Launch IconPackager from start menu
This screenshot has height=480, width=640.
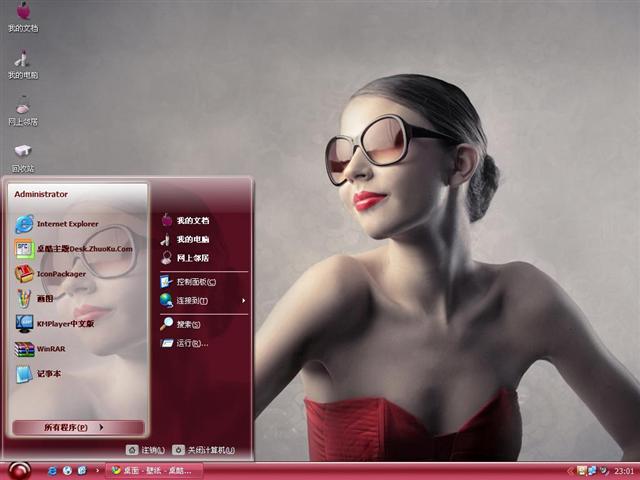[x=51, y=274]
